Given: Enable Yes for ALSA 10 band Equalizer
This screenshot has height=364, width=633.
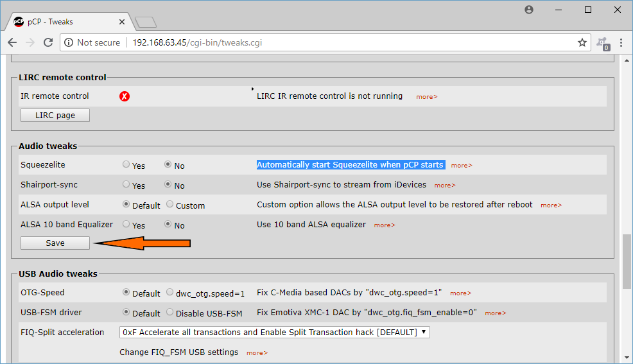Looking at the screenshot, I should (126, 224).
